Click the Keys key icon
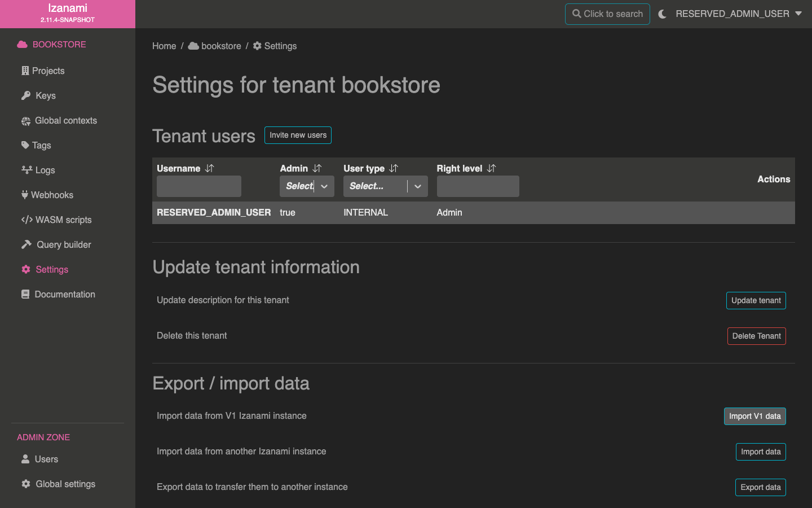The height and width of the screenshot is (508, 812). click(x=26, y=95)
